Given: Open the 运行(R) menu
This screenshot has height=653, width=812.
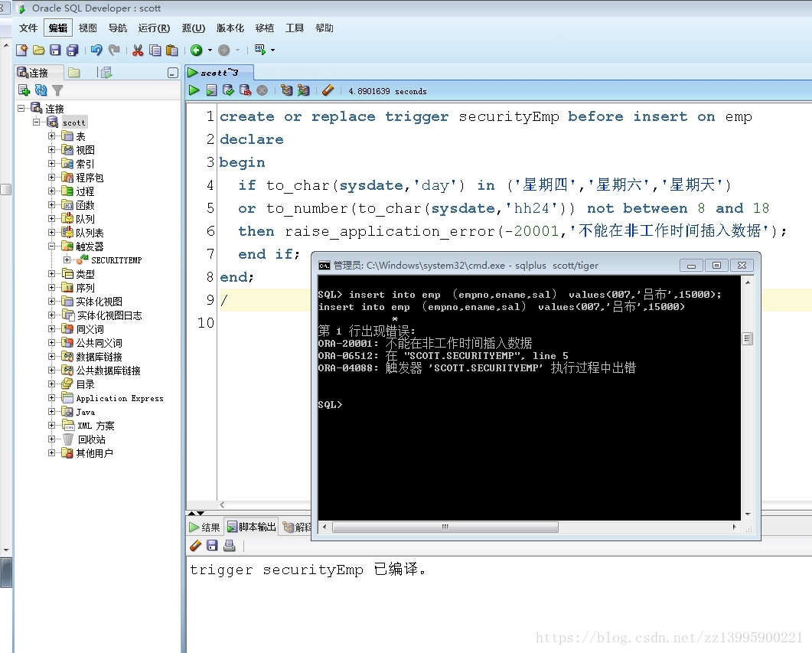Looking at the screenshot, I should tap(154, 28).
